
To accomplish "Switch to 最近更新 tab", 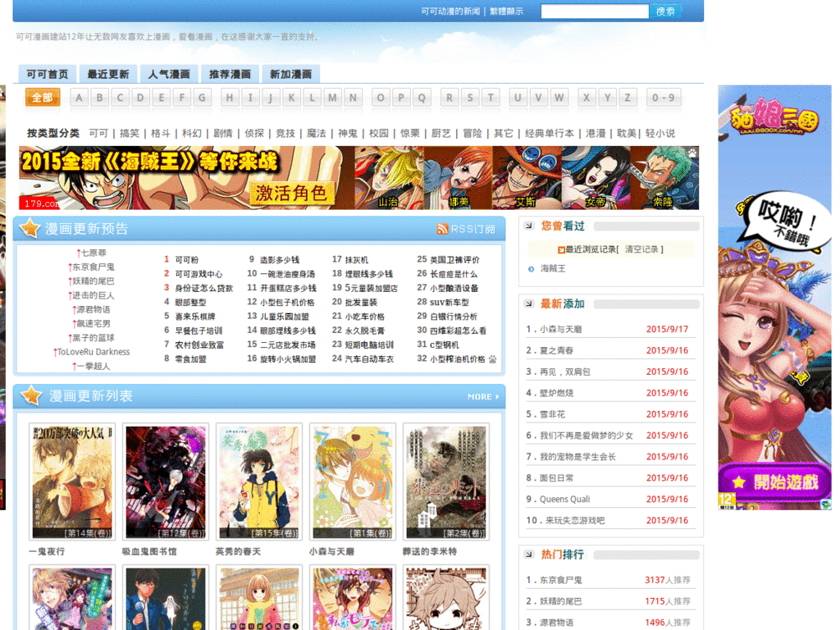I will (108, 74).
